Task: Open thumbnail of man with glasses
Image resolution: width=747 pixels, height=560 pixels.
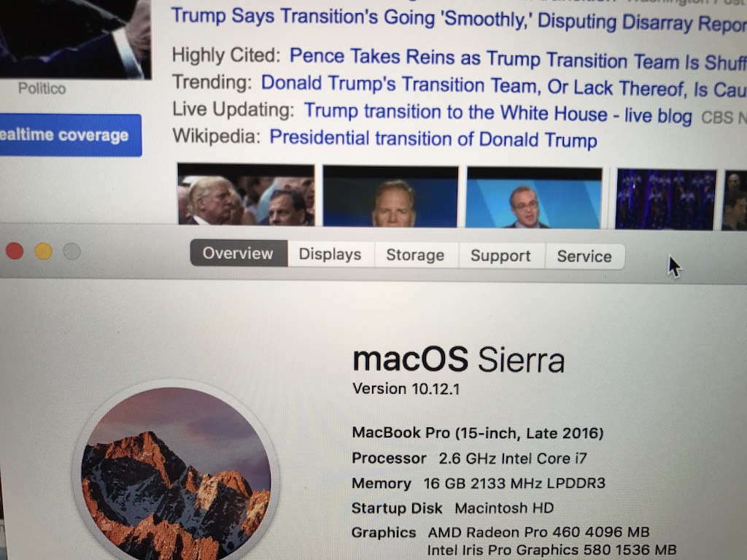Action: click(534, 198)
